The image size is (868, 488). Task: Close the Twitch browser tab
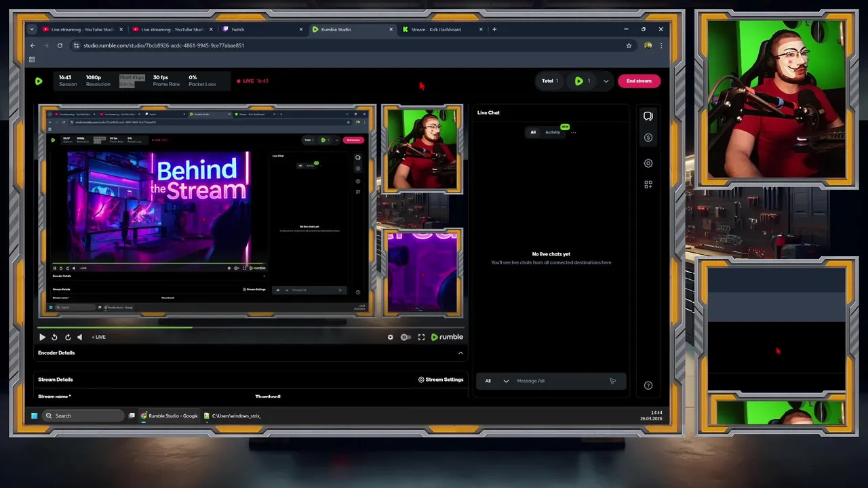coord(301,29)
